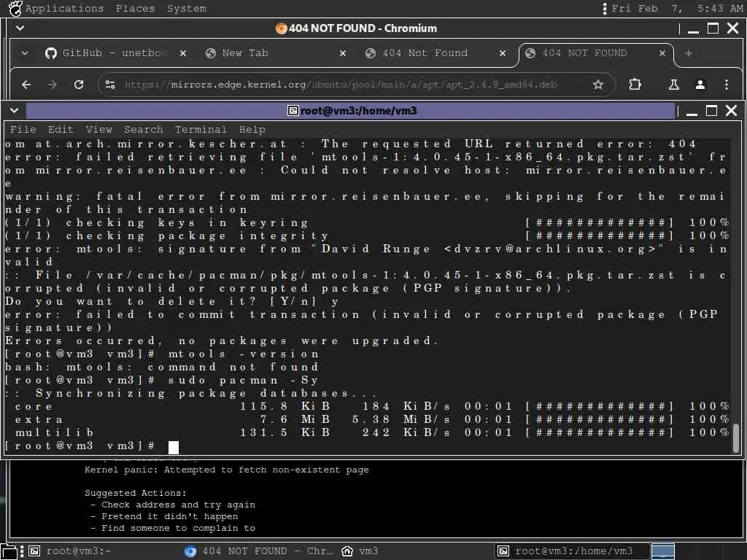Open new tab with plus button
This screenshot has width=747, height=560.
point(689,53)
